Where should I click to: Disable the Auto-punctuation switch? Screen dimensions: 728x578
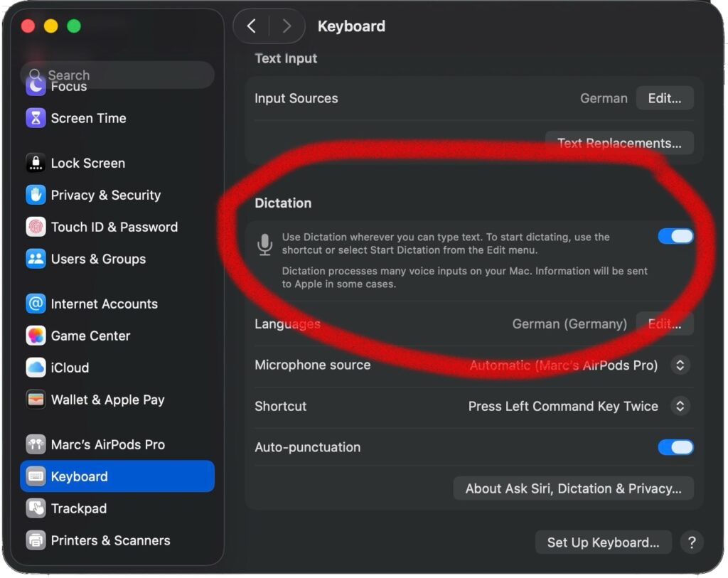[x=675, y=447]
